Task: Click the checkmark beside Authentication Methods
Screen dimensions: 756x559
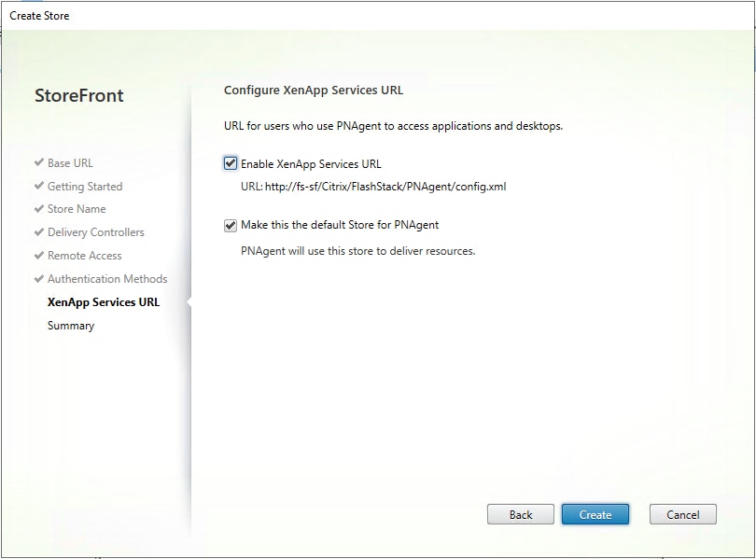Action: tap(39, 279)
